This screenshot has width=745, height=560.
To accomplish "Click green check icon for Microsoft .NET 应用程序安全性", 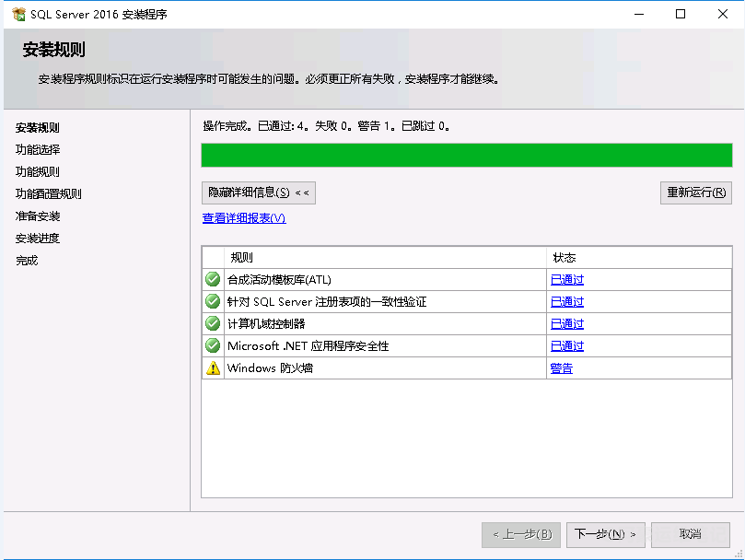I will [213, 345].
